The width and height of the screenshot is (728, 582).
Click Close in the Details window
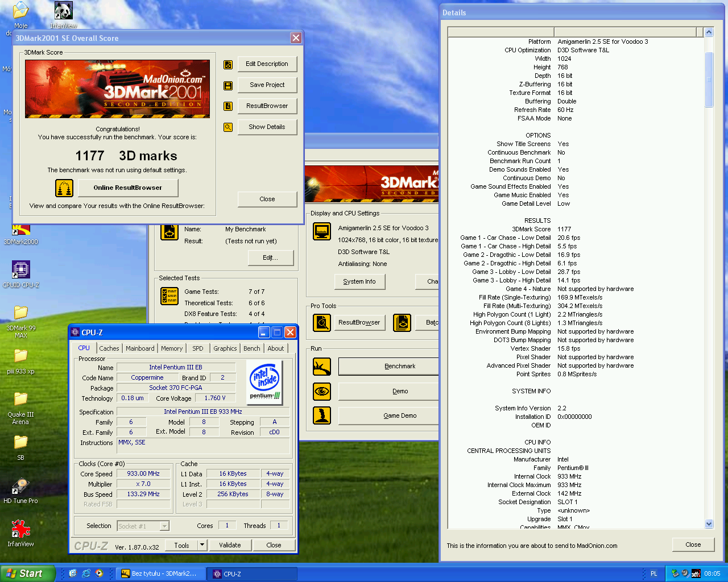[693, 544]
